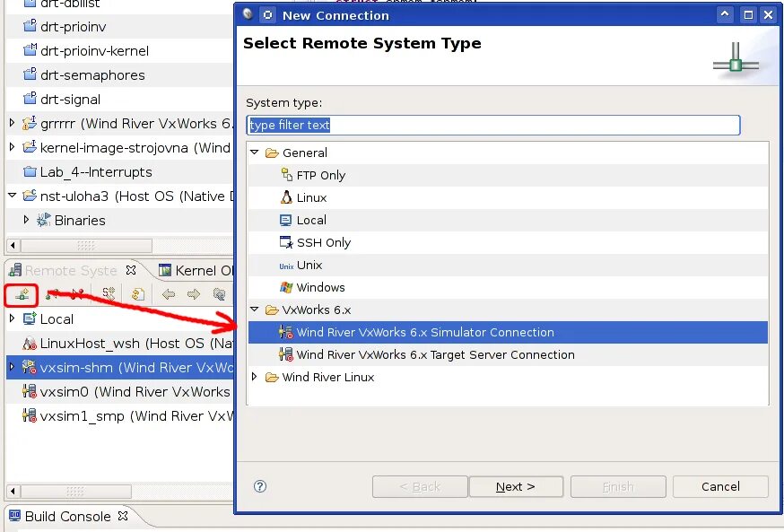Click the project explorer scroll-left arrow
The height and width of the screenshot is (532, 784).
pyautogui.click(x=13, y=245)
